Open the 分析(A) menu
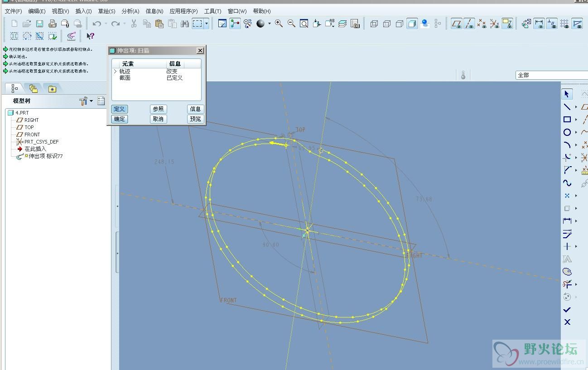Screen dimensions: 588x370 click(130, 11)
